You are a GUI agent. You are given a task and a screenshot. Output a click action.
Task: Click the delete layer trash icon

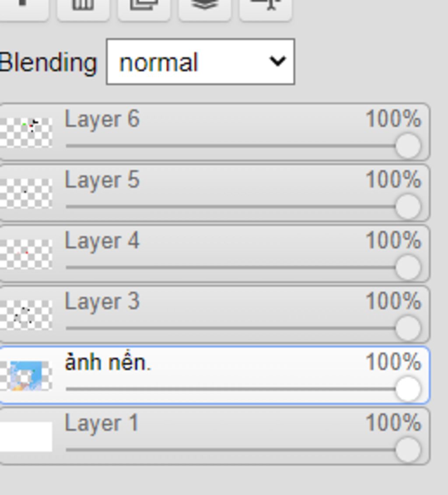tap(83, 7)
